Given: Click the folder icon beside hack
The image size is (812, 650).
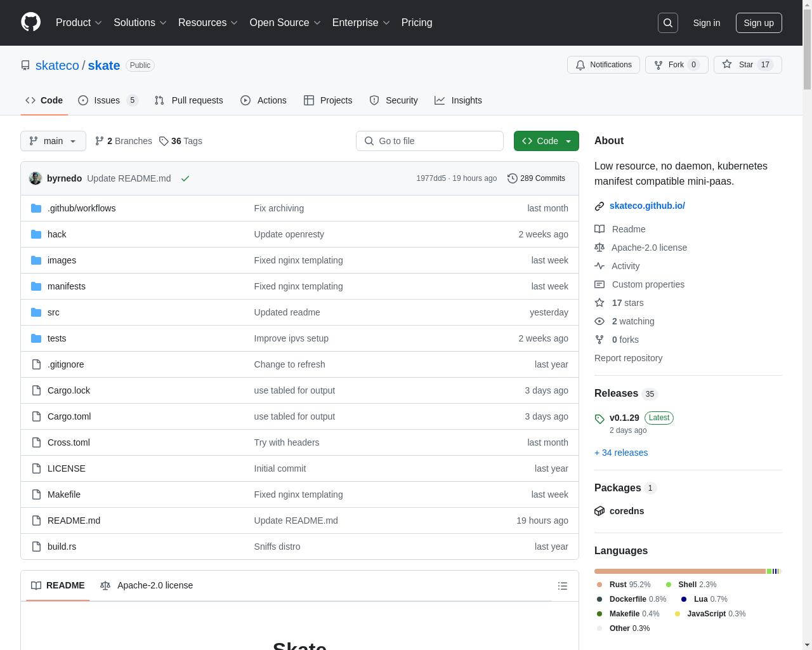Looking at the screenshot, I should [x=36, y=234].
